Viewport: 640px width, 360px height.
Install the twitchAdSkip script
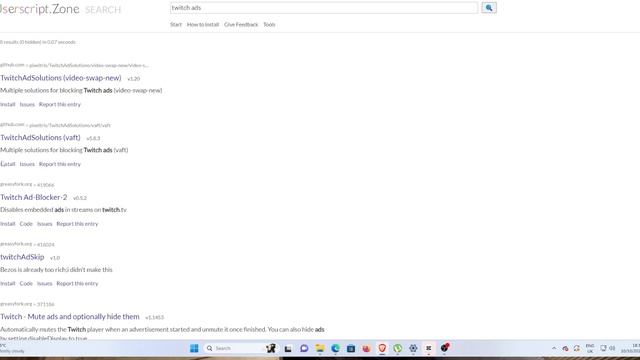point(7,283)
